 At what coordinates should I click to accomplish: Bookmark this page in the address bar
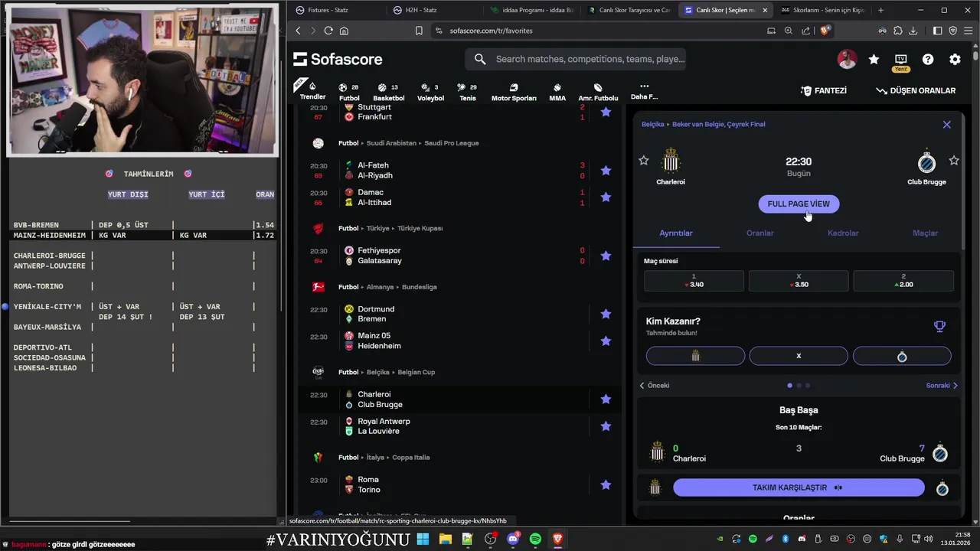point(419,31)
